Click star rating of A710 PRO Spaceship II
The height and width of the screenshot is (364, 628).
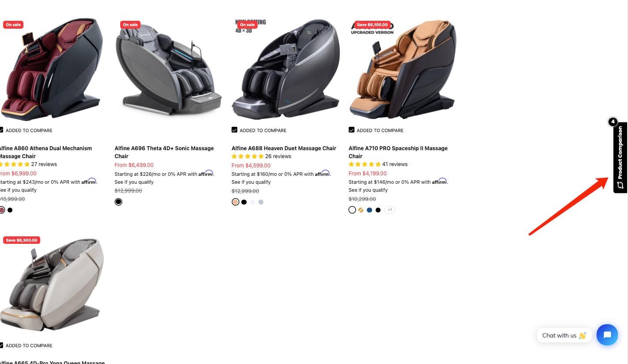point(365,164)
